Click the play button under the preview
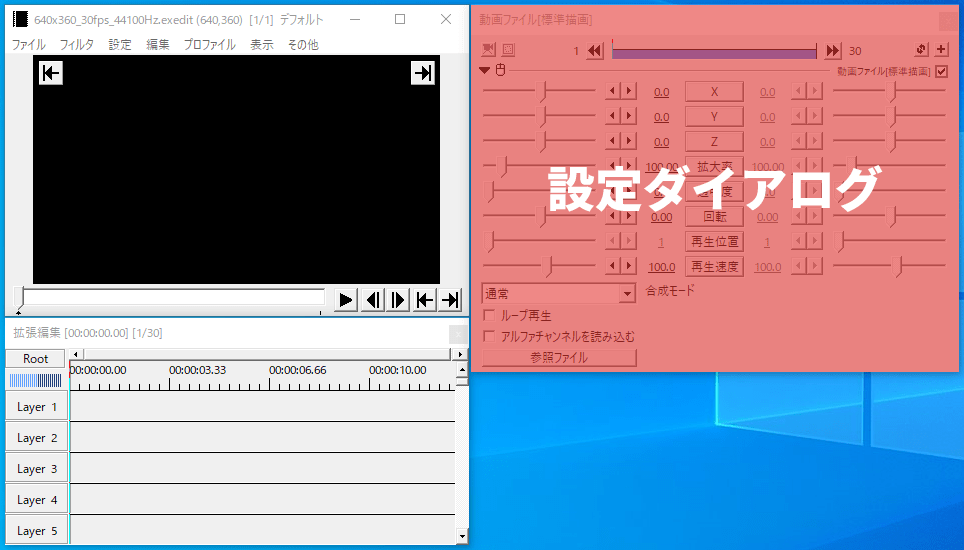The image size is (964, 550). 346,300
